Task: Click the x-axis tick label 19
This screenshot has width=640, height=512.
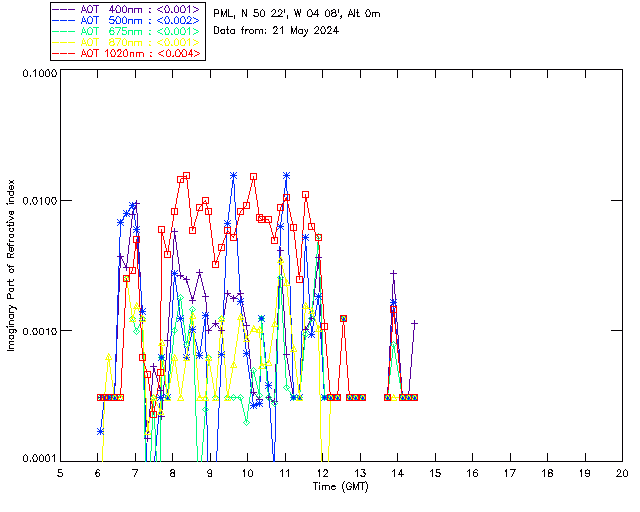Action: 585,473
